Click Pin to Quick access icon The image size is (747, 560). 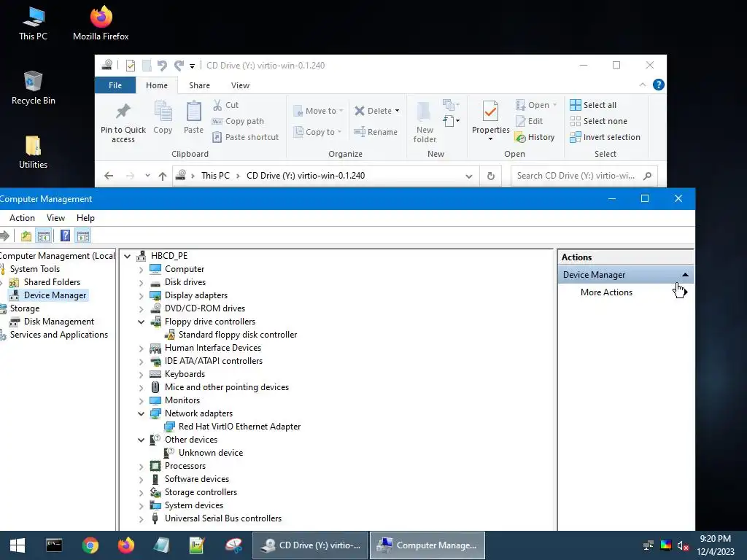123,112
